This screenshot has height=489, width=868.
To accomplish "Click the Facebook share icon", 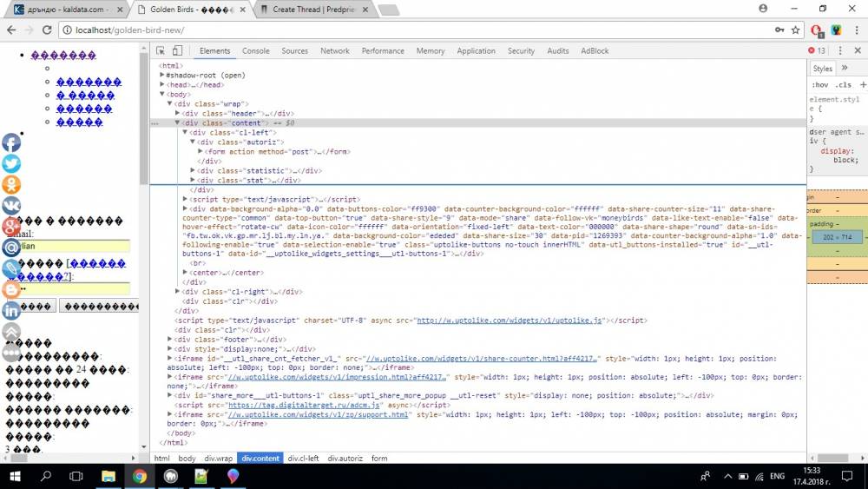I will tap(11, 142).
